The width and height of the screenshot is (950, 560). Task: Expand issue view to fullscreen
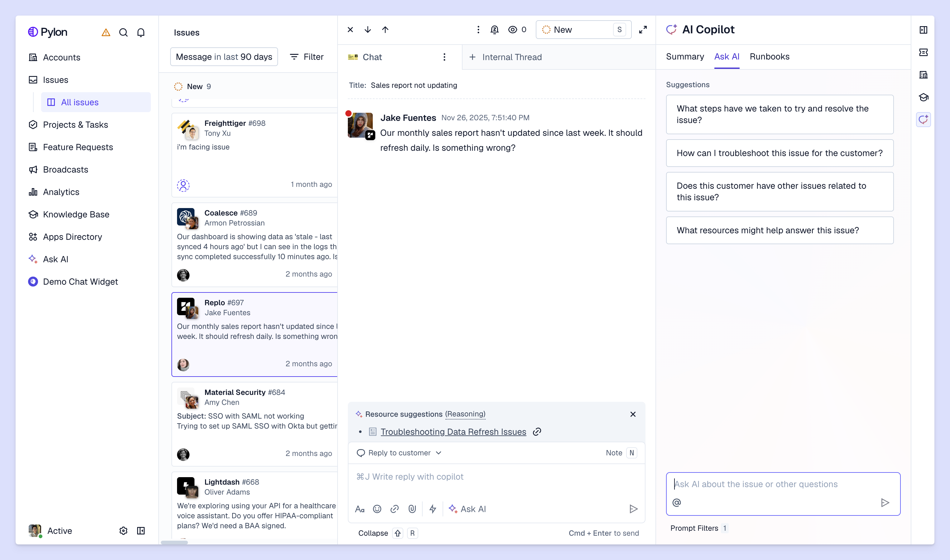(643, 30)
